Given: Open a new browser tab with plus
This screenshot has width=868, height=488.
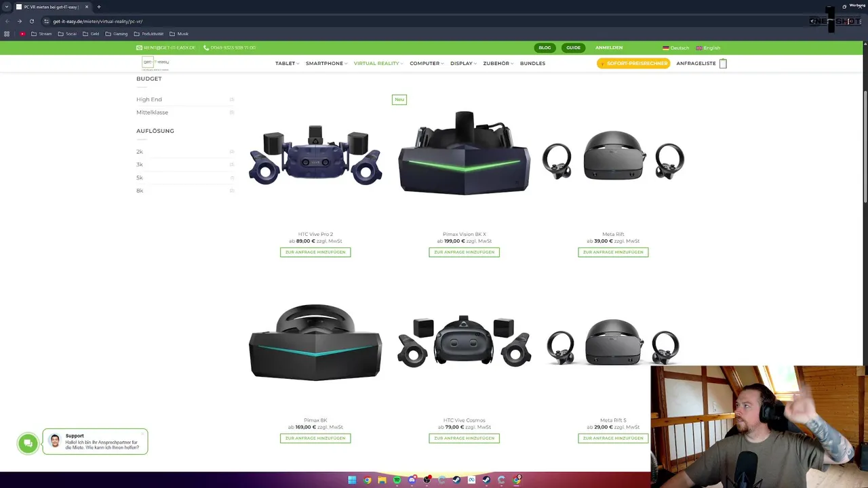Looking at the screenshot, I should 98,7.
